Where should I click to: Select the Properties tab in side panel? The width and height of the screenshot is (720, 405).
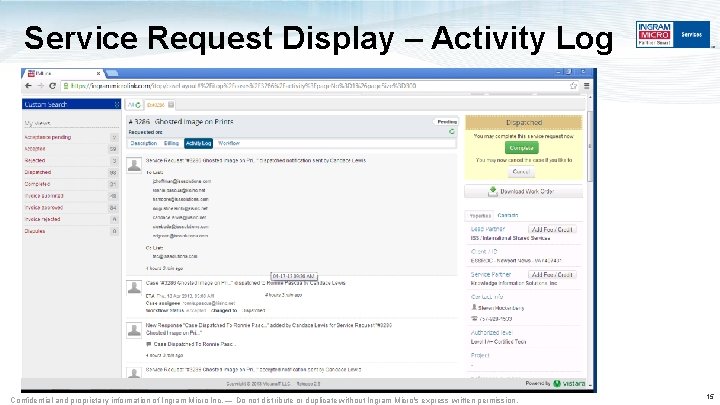coord(480,215)
